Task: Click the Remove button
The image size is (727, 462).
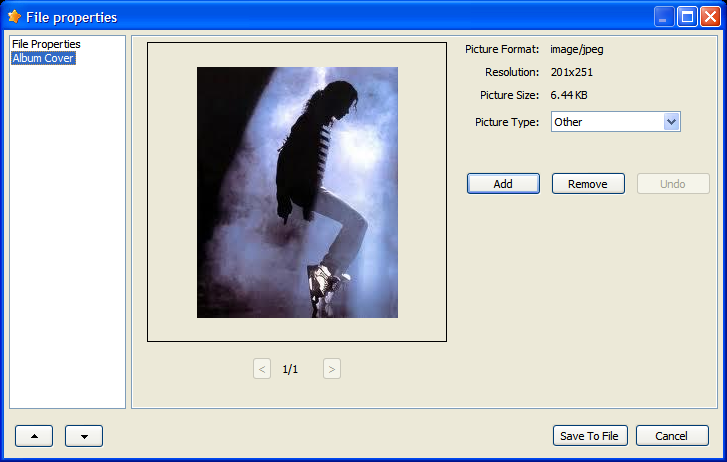Action: pos(588,184)
